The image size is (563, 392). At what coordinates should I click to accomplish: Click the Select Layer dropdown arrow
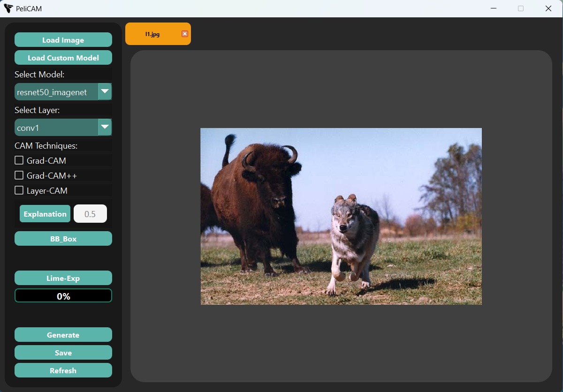click(x=105, y=127)
